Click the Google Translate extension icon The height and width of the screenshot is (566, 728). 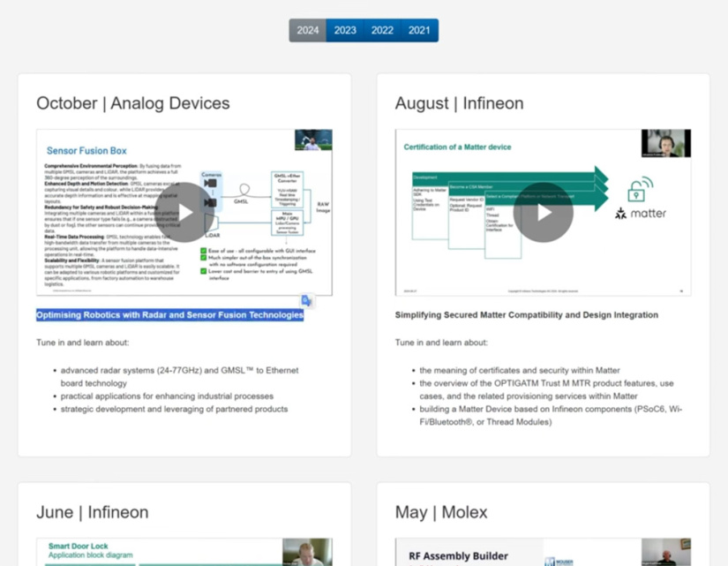point(306,301)
